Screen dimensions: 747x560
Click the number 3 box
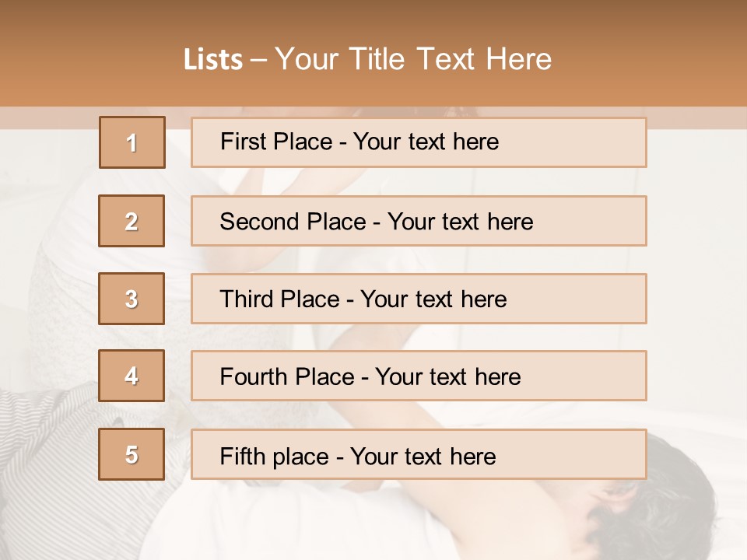(132, 299)
